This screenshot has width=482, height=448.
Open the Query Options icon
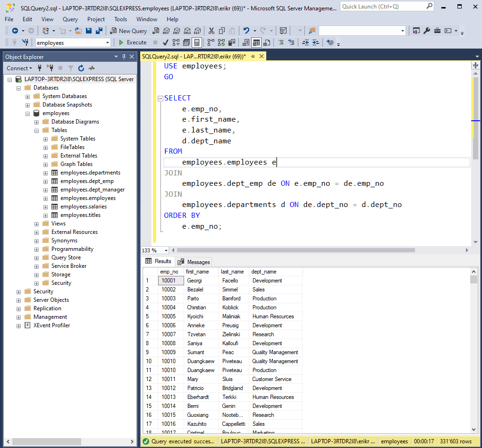coord(186,42)
